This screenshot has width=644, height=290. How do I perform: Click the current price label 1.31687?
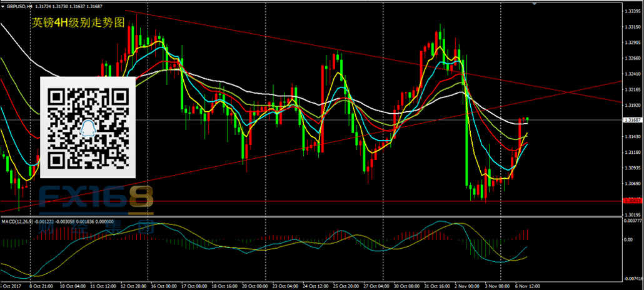(633, 121)
